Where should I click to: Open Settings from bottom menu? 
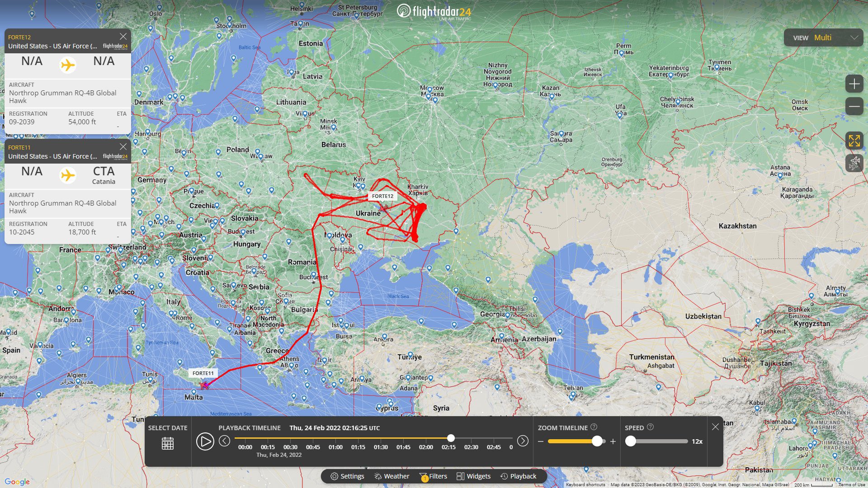[347, 476]
